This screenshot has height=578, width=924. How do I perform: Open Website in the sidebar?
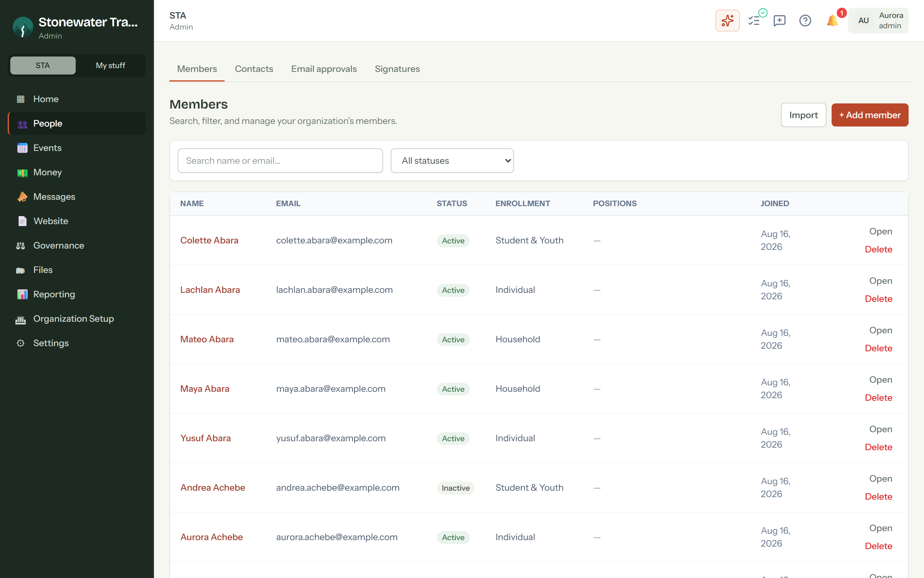(76, 221)
